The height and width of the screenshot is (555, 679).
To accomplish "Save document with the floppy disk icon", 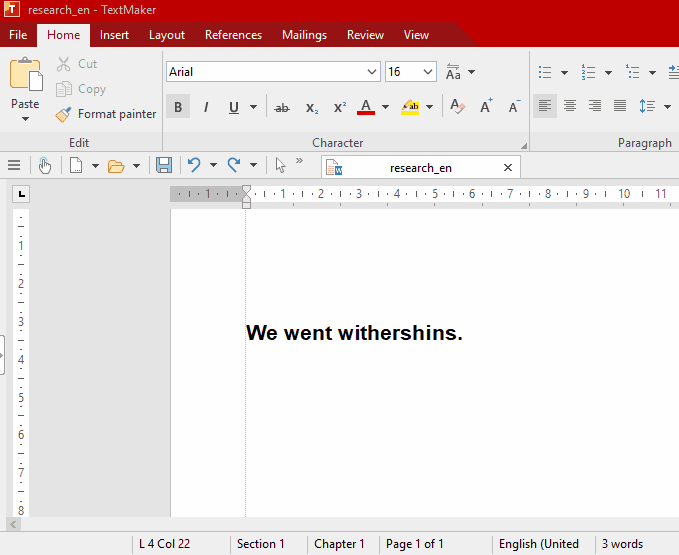I will (164, 165).
